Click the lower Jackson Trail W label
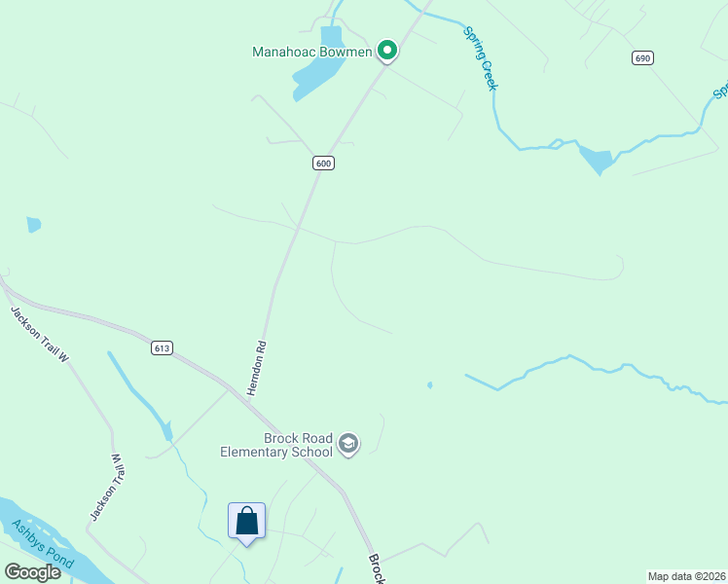This screenshot has width=728, height=584. click(x=107, y=487)
